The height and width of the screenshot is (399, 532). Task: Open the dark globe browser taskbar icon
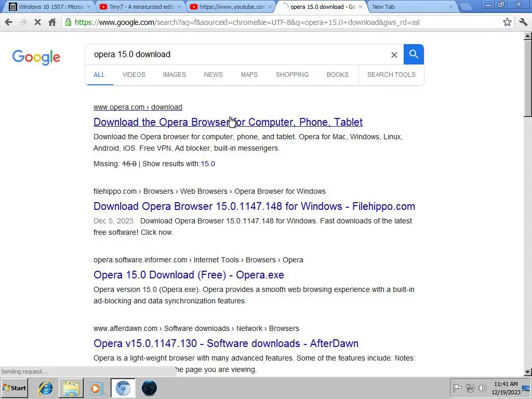coord(149,388)
